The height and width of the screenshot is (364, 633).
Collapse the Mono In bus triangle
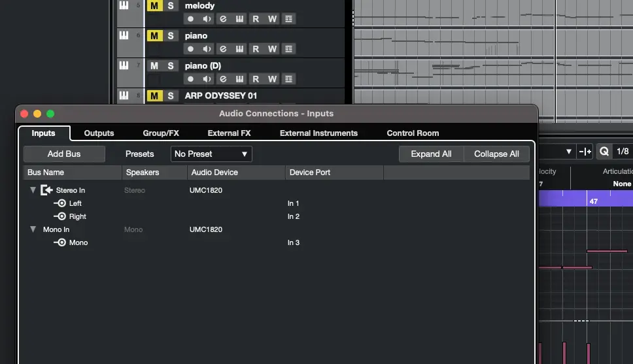[x=33, y=229]
